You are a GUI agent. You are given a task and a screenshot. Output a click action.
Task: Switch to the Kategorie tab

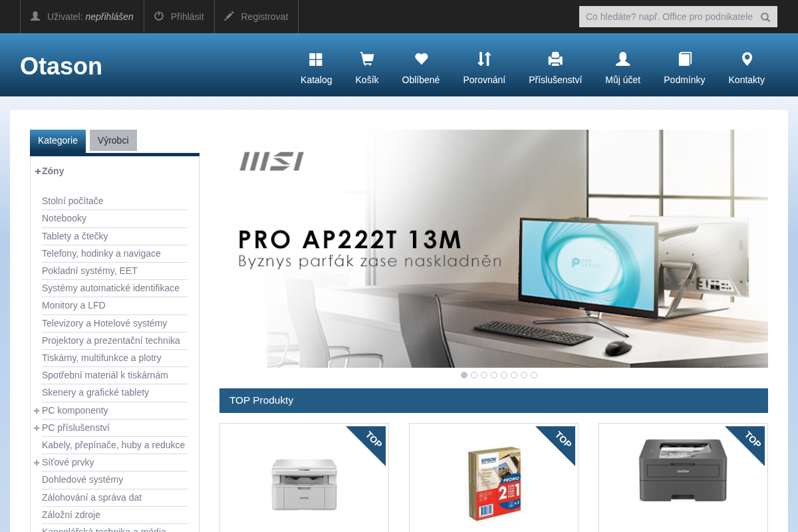point(58,140)
